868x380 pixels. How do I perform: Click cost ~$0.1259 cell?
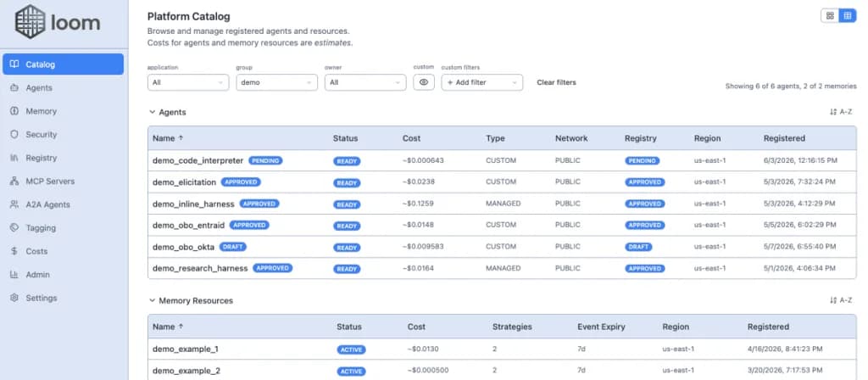(x=418, y=204)
